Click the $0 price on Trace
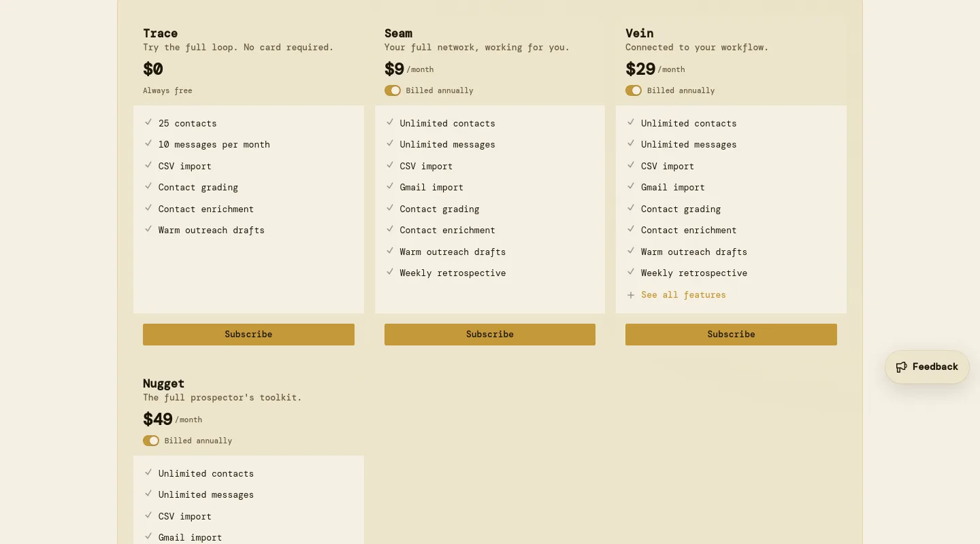980x544 pixels. [153, 69]
